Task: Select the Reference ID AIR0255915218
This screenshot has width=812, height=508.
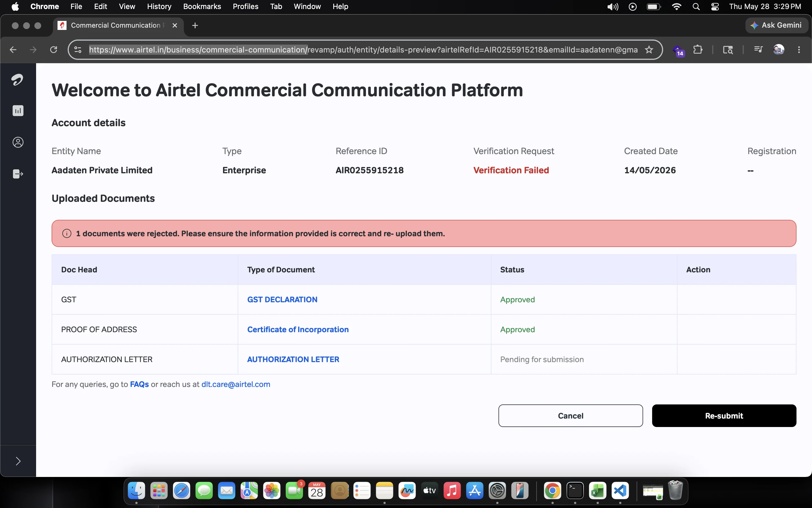Action: (369, 170)
